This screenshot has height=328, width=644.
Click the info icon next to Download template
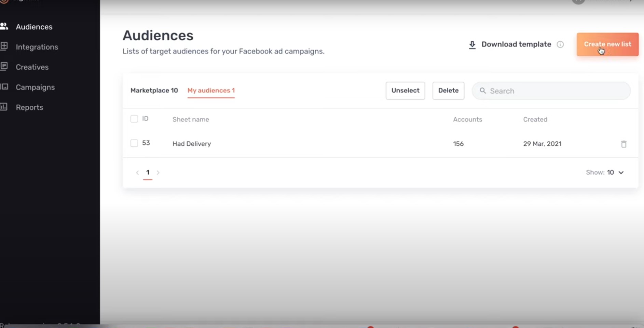click(560, 44)
